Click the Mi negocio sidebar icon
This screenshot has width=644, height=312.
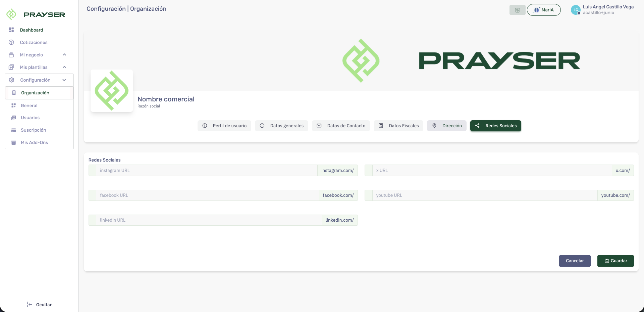[11, 55]
